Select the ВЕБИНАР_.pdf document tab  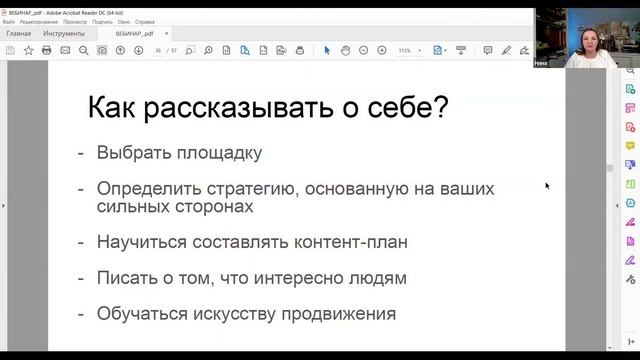pos(134,33)
